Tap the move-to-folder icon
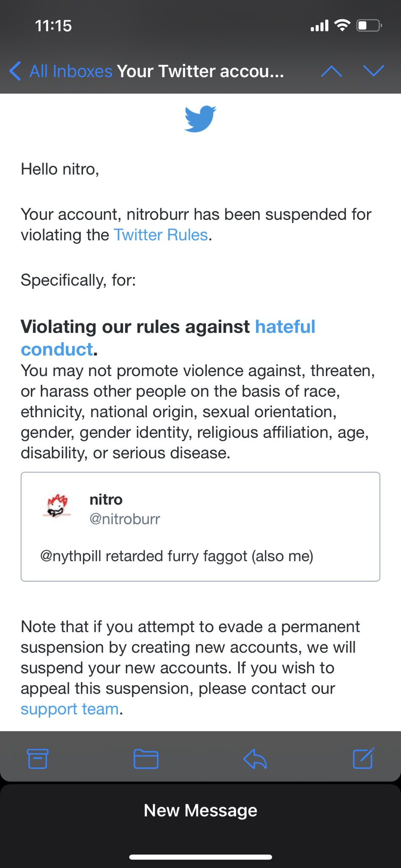 tap(146, 759)
